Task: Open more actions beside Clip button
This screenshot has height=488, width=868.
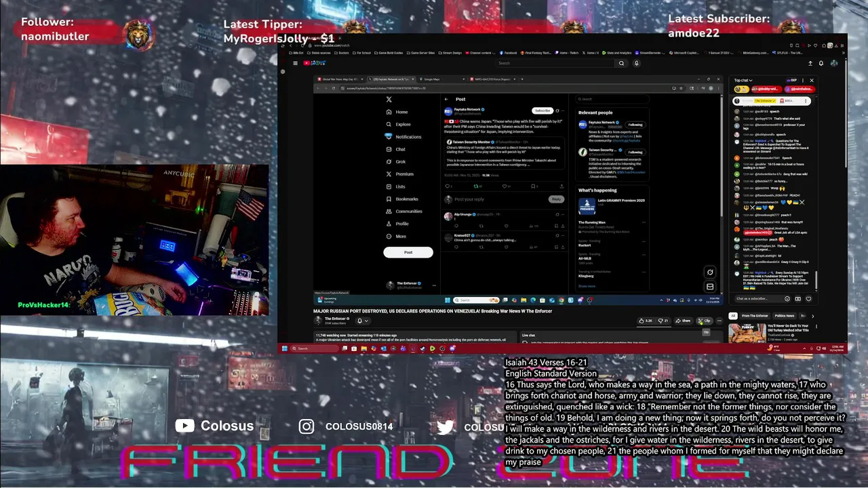Action: point(719,321)
